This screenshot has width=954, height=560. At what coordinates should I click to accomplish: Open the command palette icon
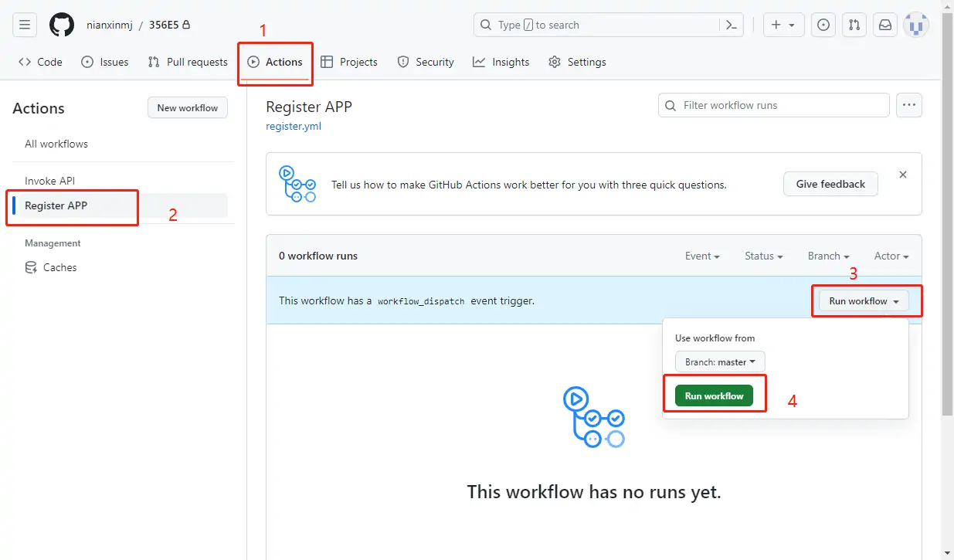tap(732, 25)
